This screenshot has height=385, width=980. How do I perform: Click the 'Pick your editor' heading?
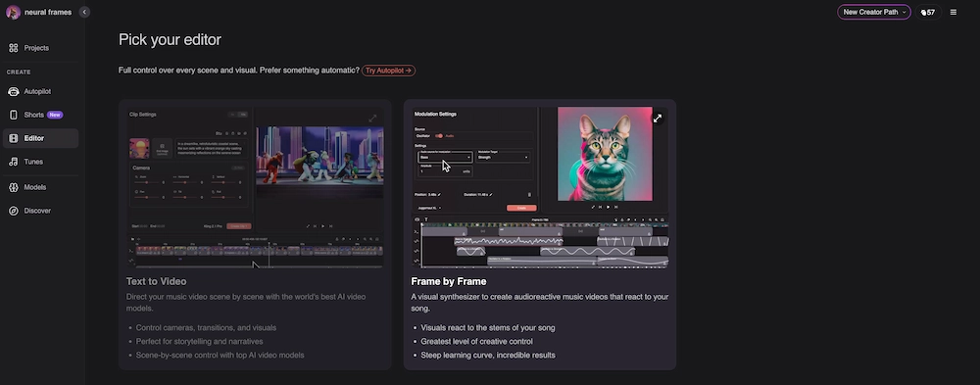(170, 40)
